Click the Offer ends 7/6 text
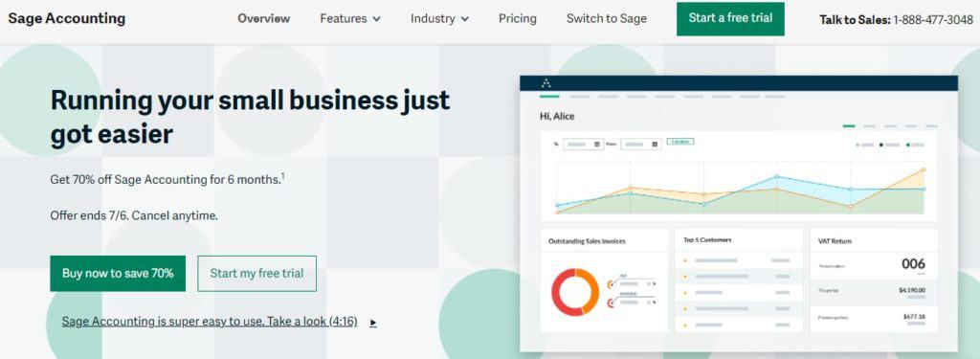 tap(134, 215)
